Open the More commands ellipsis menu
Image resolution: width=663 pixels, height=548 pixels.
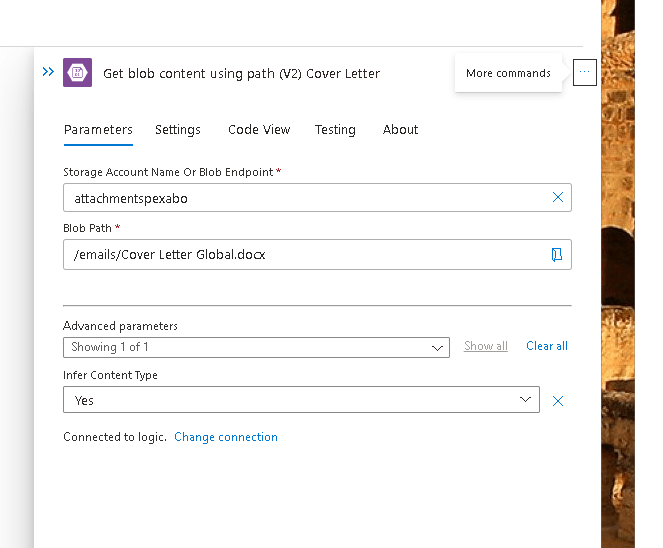[584, 72]
